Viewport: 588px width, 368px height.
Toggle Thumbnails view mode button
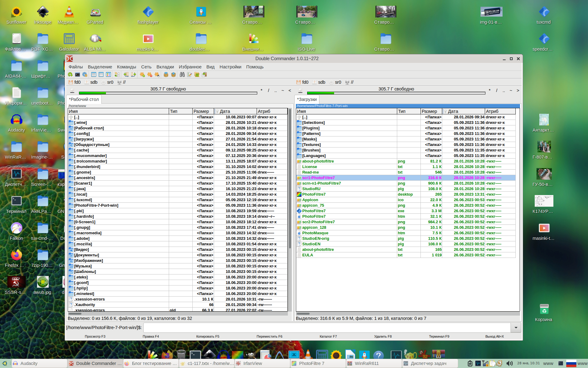point(108,75)
